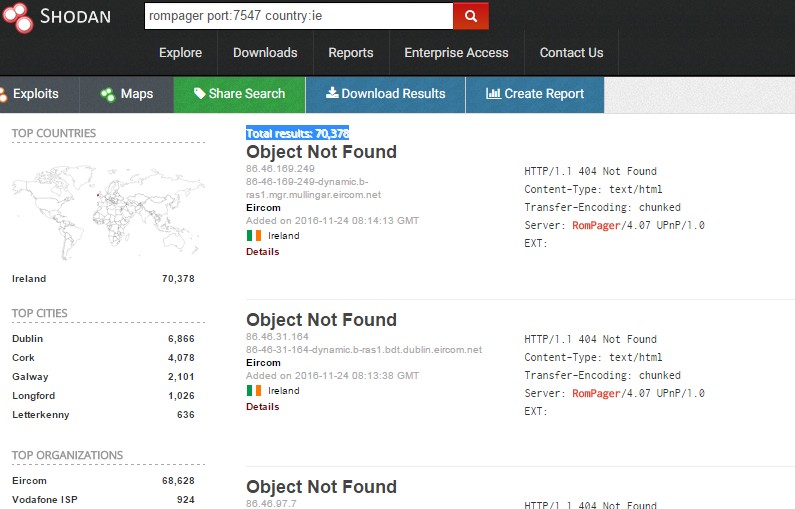
Task: Click Added on 2016-11-24 08:14:13 GMT timestamp
Action: (333, 221)
